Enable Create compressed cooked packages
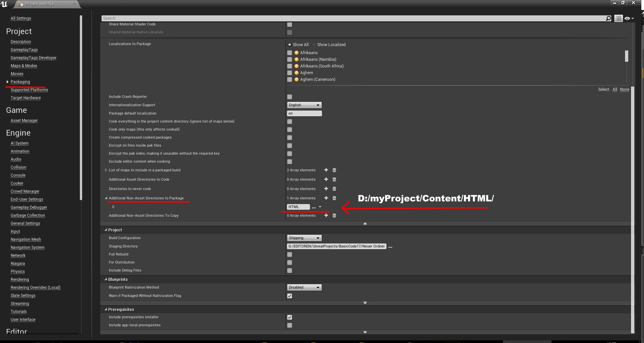 [290, 138]
